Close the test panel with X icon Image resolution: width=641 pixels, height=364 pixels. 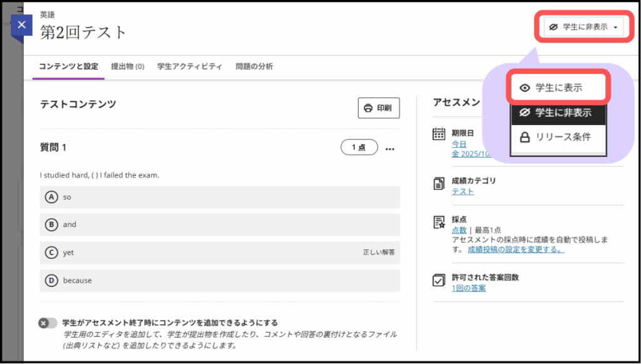tap(22, 26)
